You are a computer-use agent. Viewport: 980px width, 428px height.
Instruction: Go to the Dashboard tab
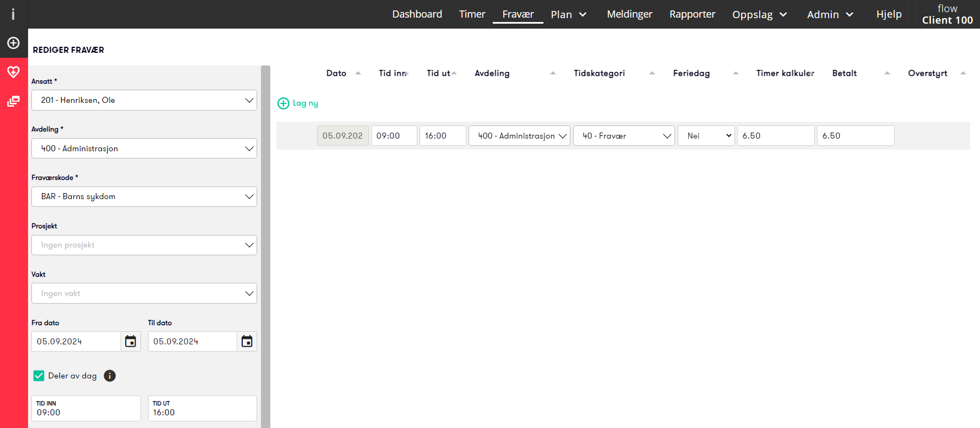coord(417,14)
